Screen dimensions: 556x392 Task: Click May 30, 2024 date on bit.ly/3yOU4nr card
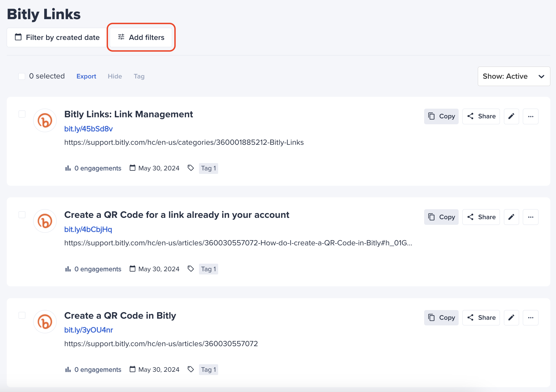(155, 370)
